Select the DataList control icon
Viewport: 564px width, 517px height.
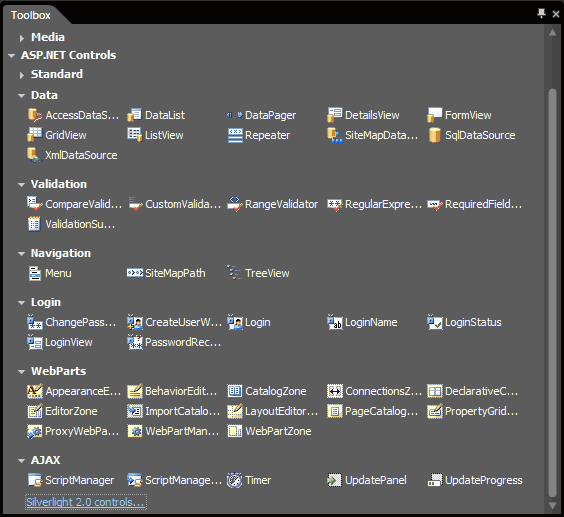click(x=135, y=115)
